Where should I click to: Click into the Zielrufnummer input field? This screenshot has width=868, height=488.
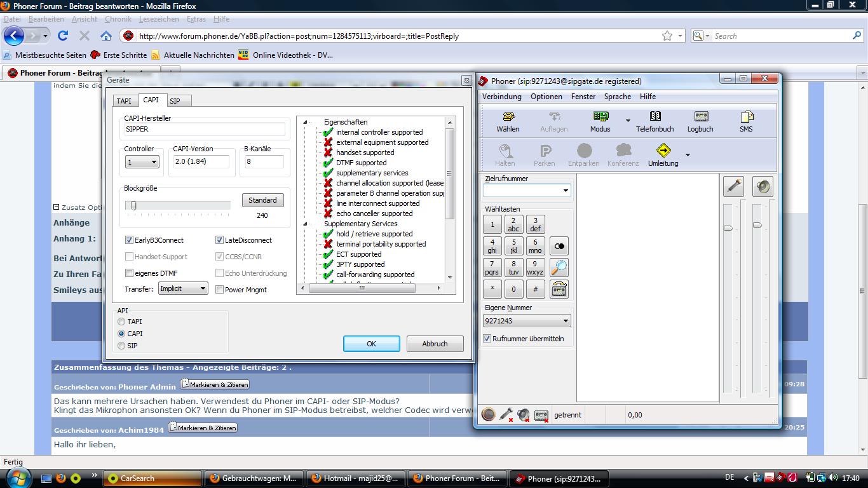pyautogui.click(x=522, y=191)
